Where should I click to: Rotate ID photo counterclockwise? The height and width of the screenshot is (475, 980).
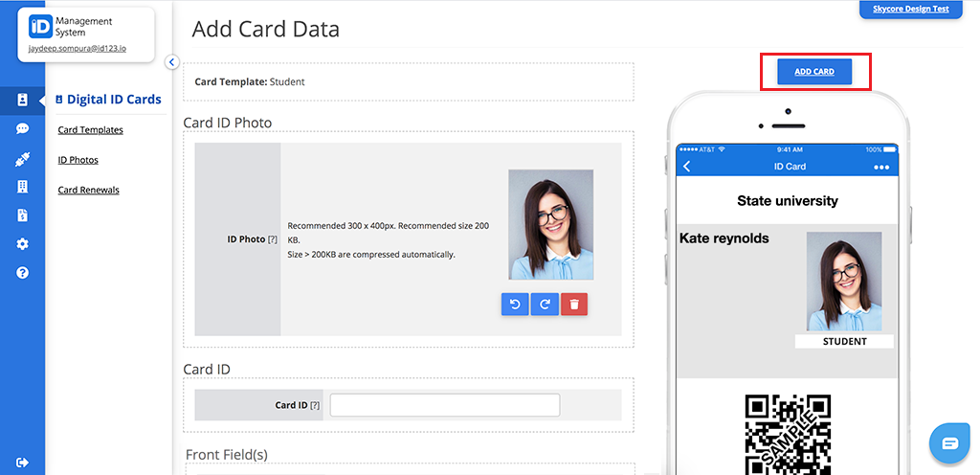[515, 304]
